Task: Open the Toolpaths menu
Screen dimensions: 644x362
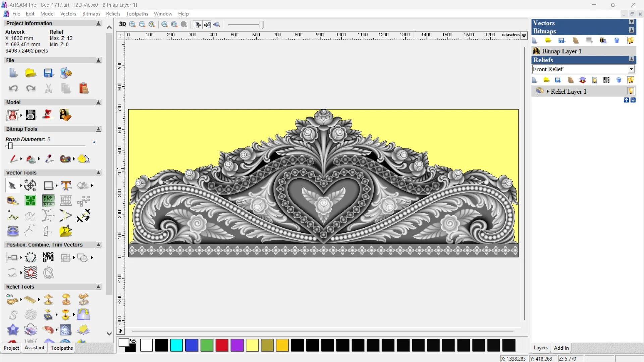Action: click(x=137, y=14)
